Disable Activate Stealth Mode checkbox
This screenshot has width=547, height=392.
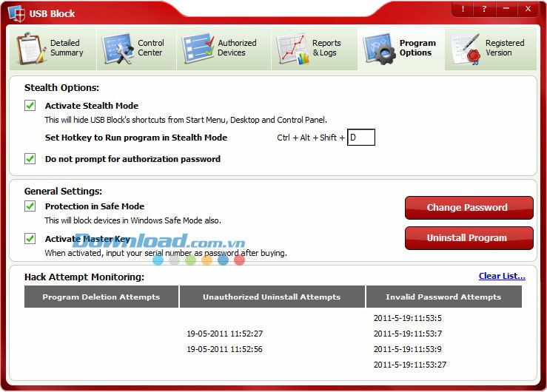pyautogui.click(x=30, y=106)
